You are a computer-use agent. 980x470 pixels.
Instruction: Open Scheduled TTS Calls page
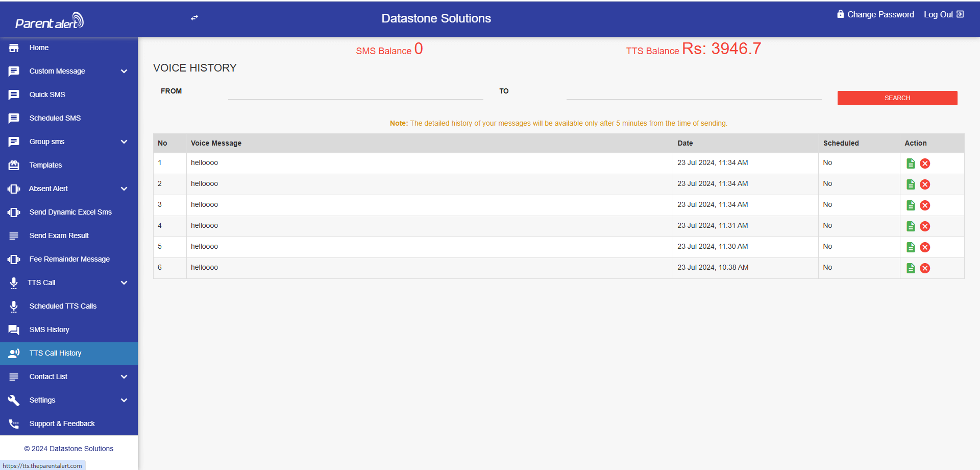[x=69, y=307]
